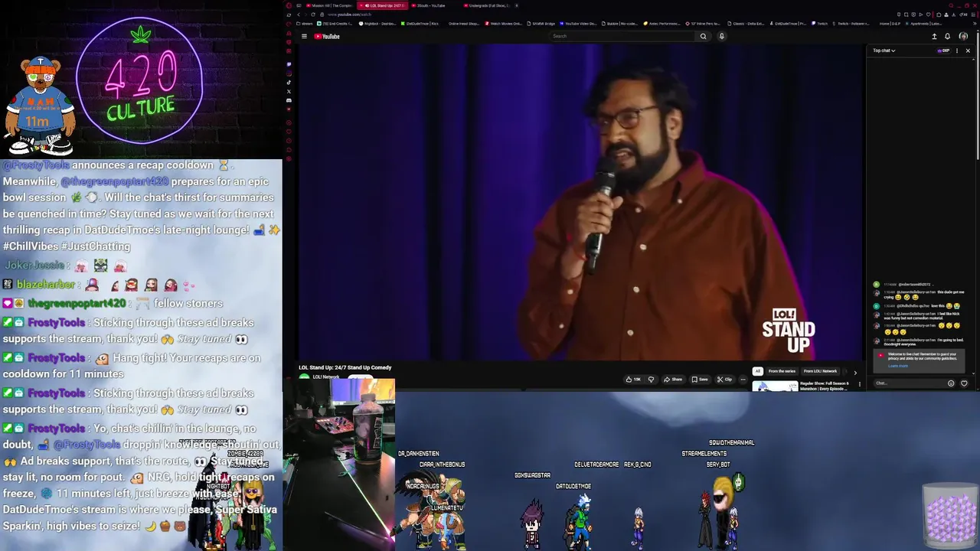Click the LOL Stand Up video player

tap(580, 202)
